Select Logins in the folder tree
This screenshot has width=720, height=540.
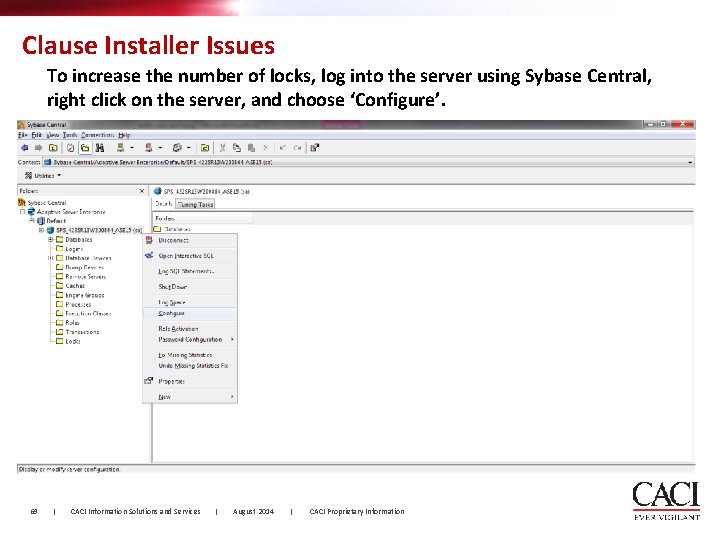pyautogui.click(x=74, y=249)
